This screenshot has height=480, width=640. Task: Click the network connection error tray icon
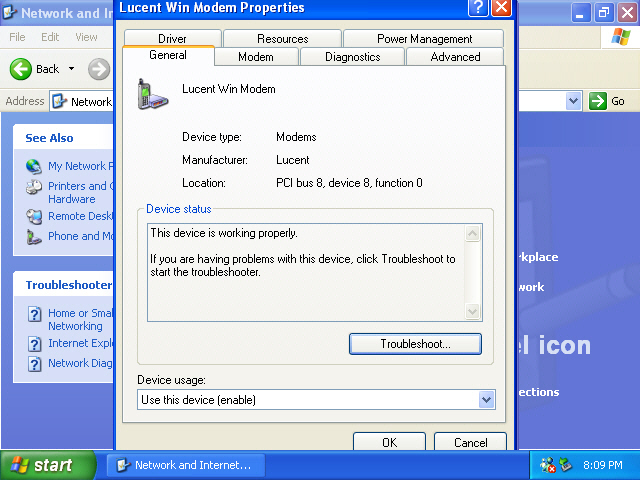click(x=547, y=465)
